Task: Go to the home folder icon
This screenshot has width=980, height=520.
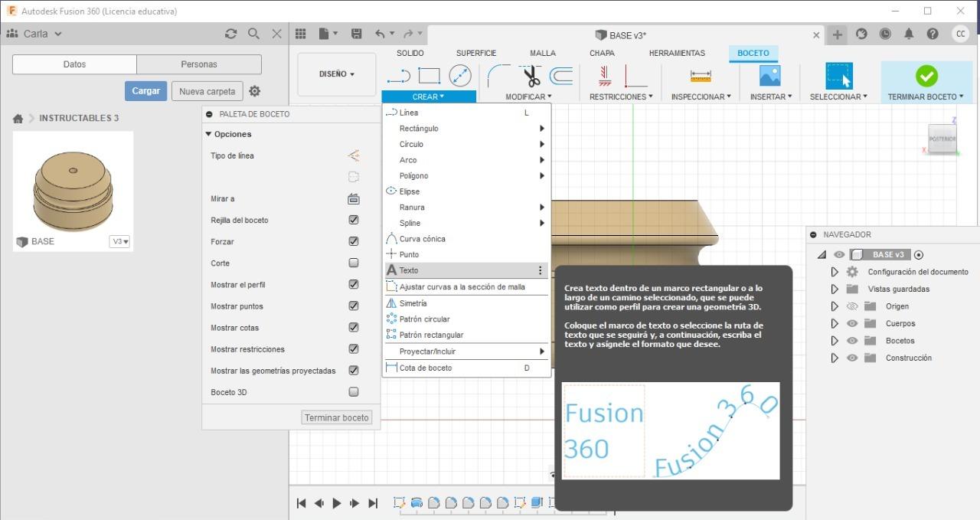Action: 18,118
